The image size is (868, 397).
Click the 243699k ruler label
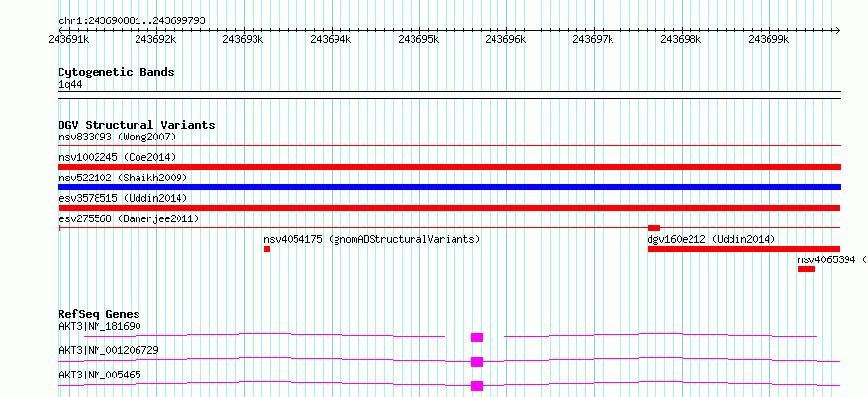click(769, 39)
